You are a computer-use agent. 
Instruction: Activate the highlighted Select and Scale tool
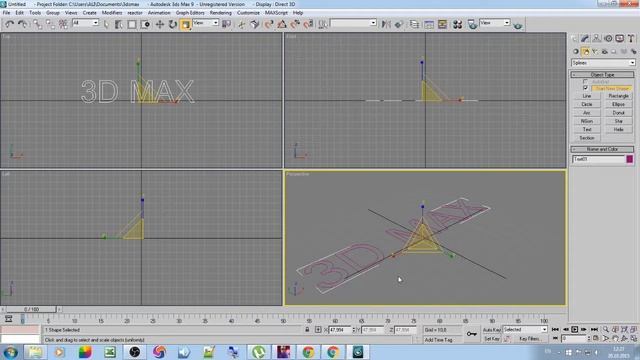(x=186, y=24)
